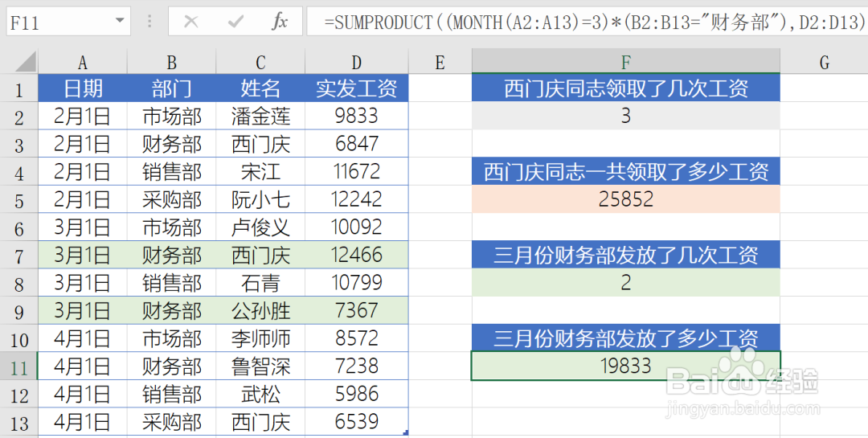The width and height of the screenshot is (868, 438).
Task: Select cell with name 潘金莲
Action: (x=260, y=117)
